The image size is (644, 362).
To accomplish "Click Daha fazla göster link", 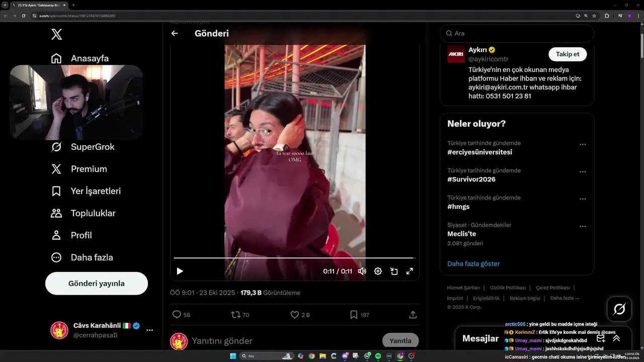I will tap(473, 263).
